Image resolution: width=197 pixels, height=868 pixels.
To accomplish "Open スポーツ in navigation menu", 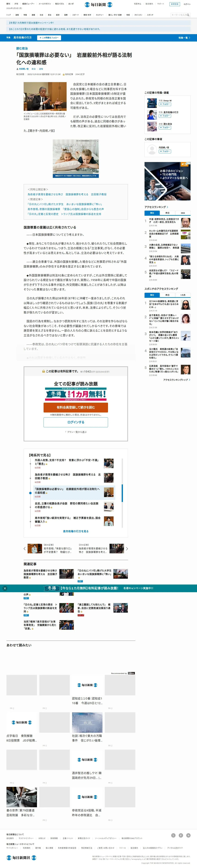I will (x=75, y=15).
